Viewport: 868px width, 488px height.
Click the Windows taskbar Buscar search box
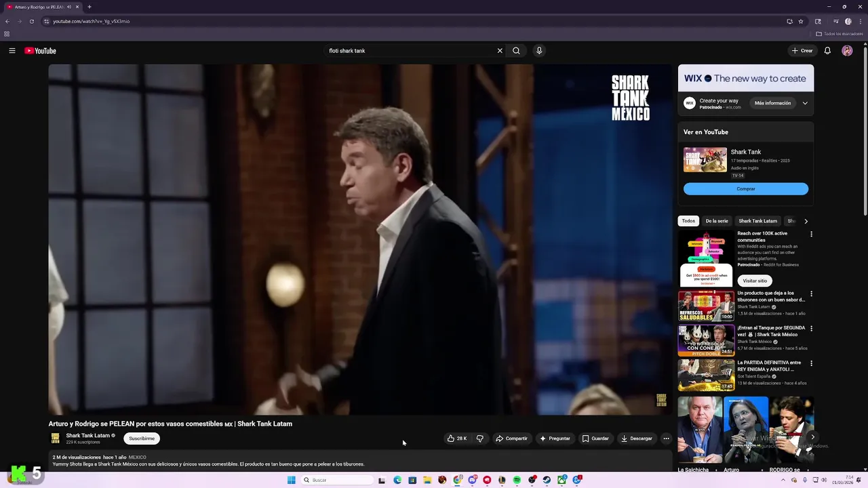(x=336, y=480)
